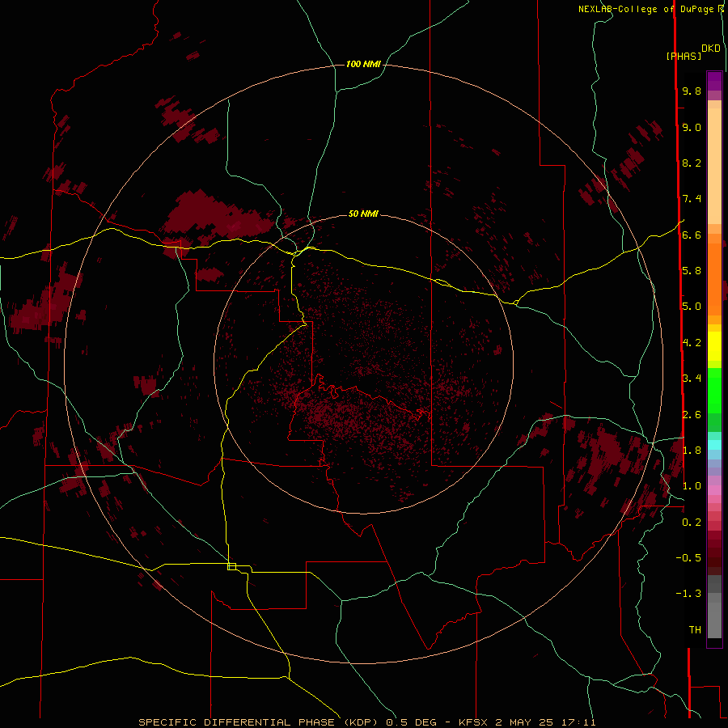Select the 5.8 legend value
The height and width of the screenshot is (728, 728).
[692, 271]
